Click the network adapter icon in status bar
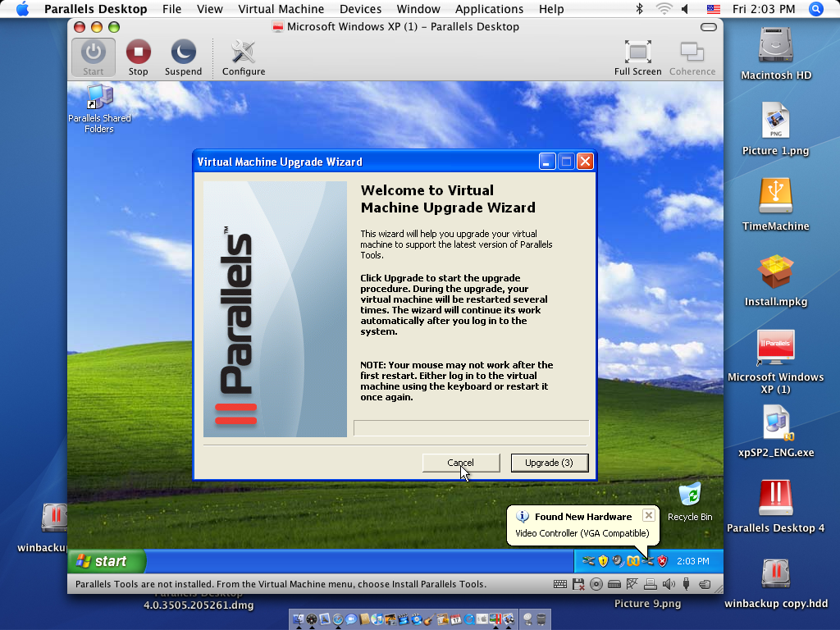Screen dimensions: 840x630 point(632,584)
